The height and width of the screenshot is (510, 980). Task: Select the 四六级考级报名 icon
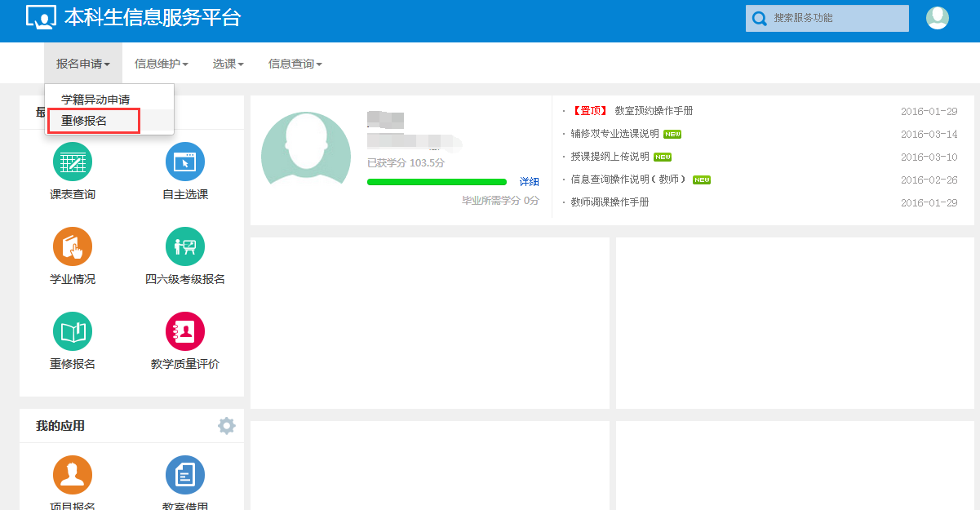pyautogui.click(x=185, y=246)
